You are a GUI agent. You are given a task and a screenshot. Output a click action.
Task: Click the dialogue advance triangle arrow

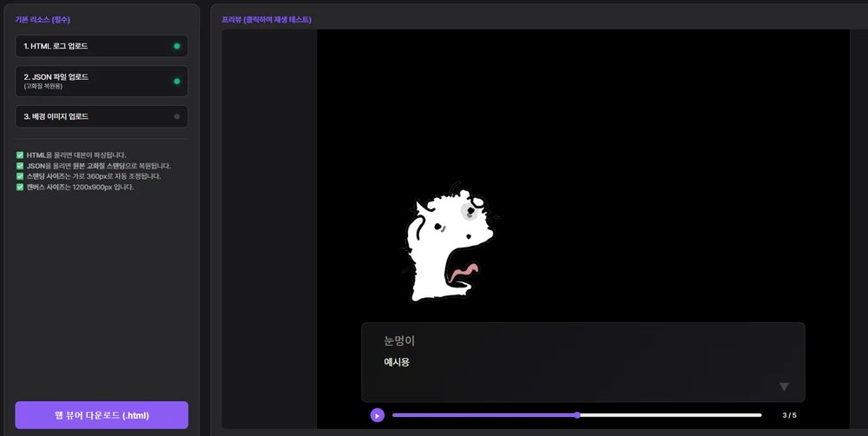click(784, 386)
